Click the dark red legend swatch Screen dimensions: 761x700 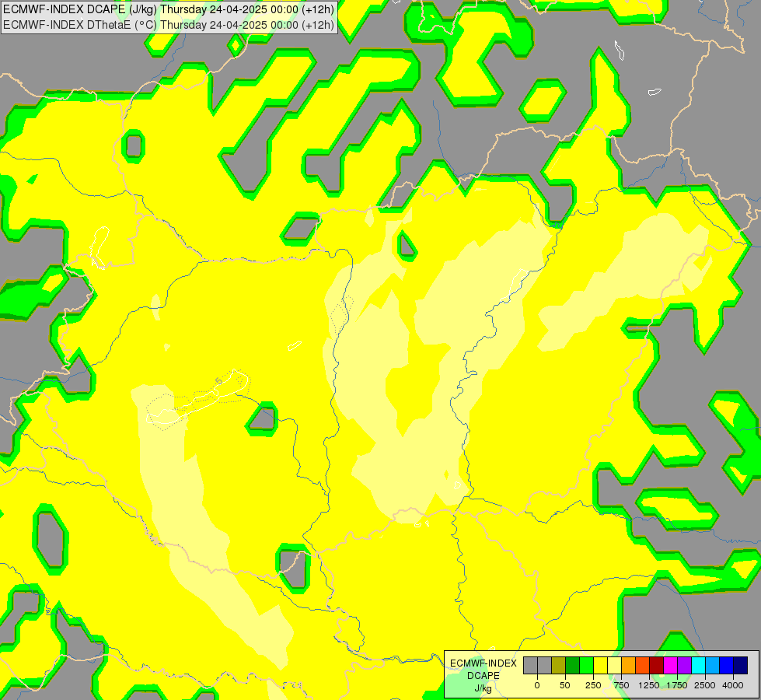(x=656, y=665)
